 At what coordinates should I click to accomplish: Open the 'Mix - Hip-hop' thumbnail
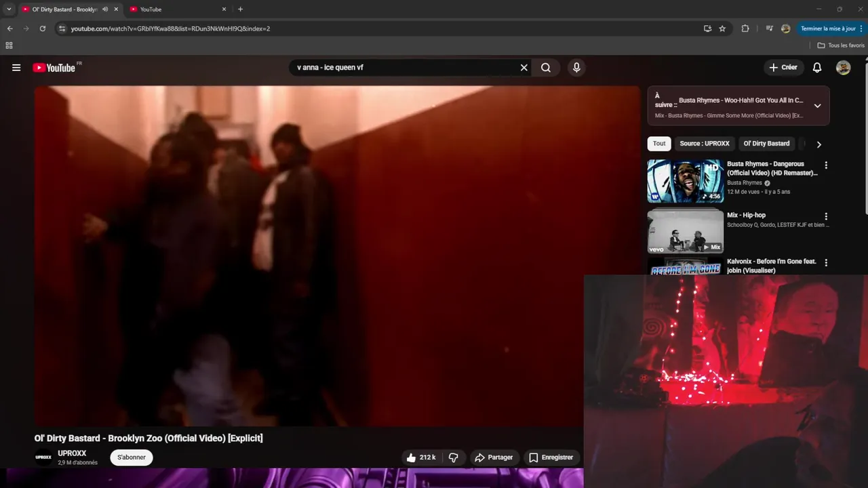[x=685, y=231]
